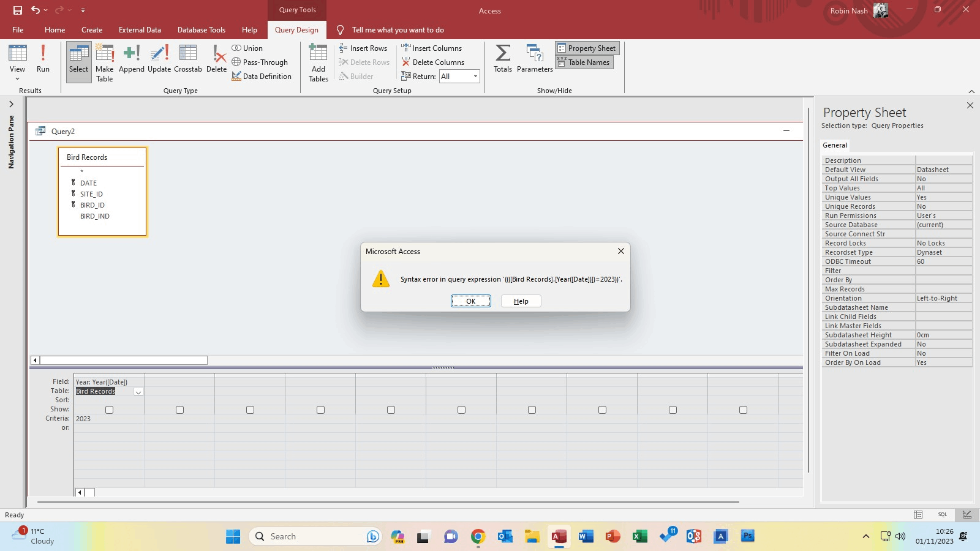Click the Field cell Year: Year([Date])

point(109,382)
